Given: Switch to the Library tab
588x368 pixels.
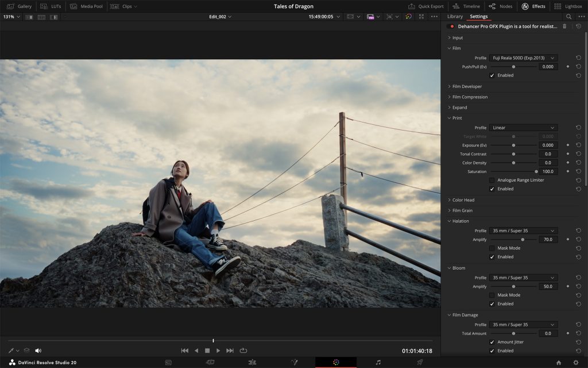Looking at the screenshot, I should coord(455,17).
